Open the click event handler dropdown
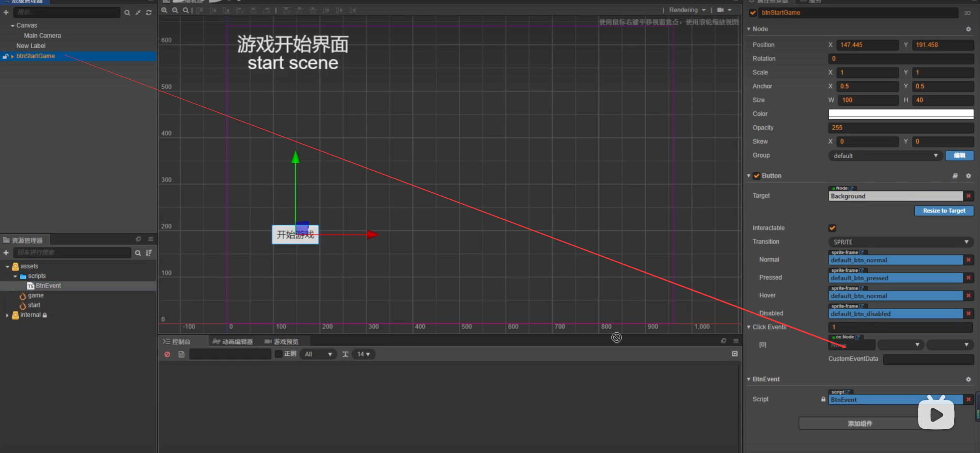The width and height of the screenshot is (980, 453). click(x=950, y=345)
